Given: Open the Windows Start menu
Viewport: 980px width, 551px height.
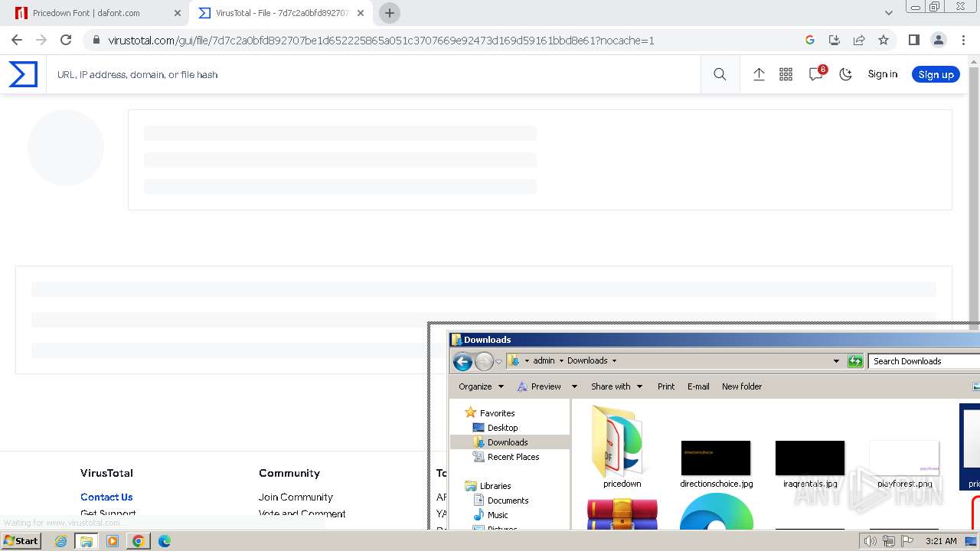Looking at the screenshot, I should [x=21, y=540].
